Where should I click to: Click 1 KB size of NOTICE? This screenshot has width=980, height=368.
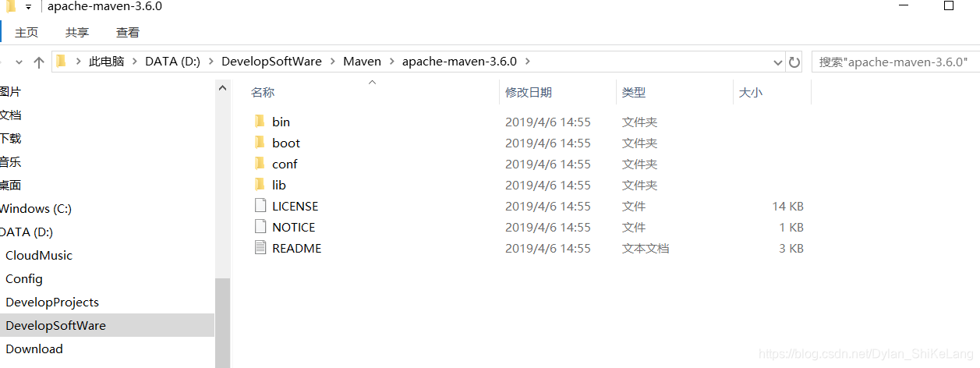pos(791,227)
